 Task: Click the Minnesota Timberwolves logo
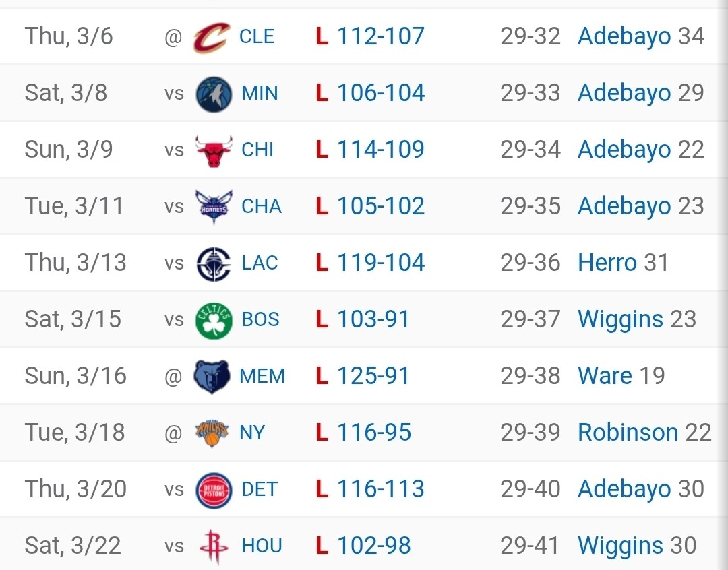point(214,93)
